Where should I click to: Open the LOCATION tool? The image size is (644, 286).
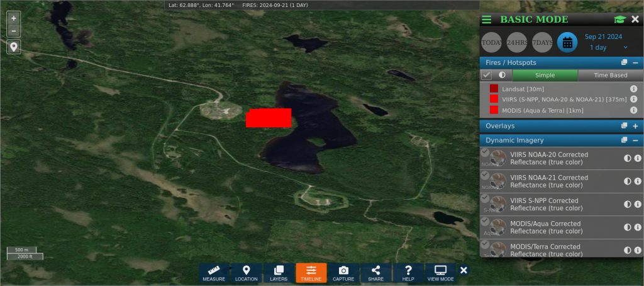tap(247, 273)
